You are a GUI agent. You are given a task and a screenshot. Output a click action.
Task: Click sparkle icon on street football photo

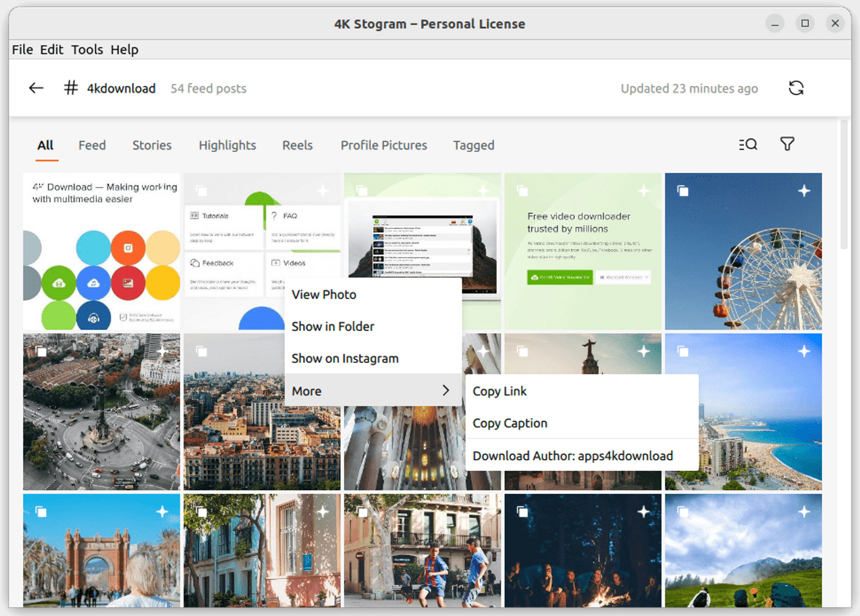point(483,512)
